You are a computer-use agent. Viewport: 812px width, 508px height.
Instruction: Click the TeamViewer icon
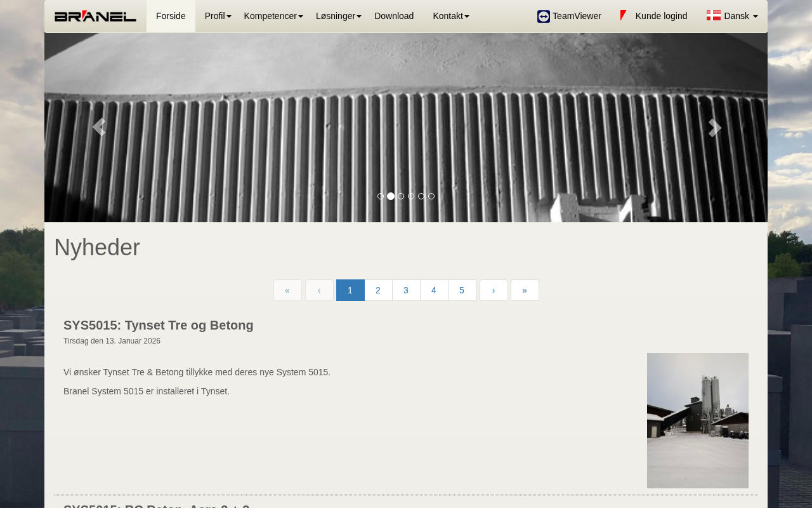pos(543,17)
